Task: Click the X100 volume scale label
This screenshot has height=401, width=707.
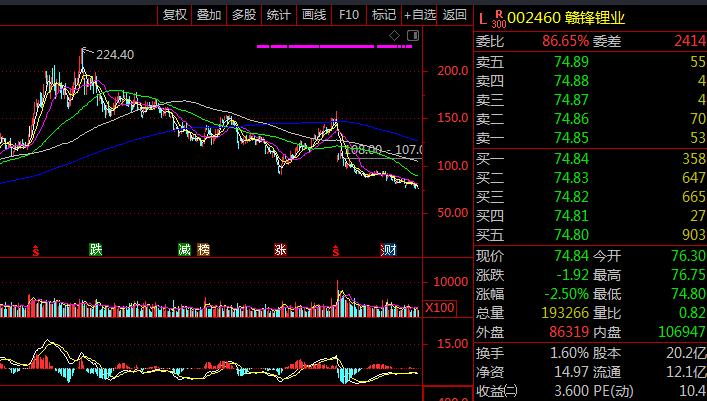Action: (x=439, y=307)
